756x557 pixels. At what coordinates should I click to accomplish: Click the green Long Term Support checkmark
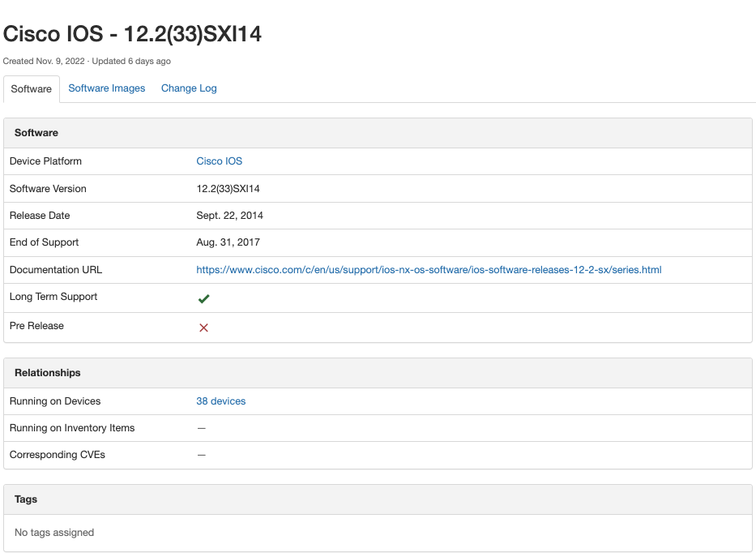click(x=203, y=299)
